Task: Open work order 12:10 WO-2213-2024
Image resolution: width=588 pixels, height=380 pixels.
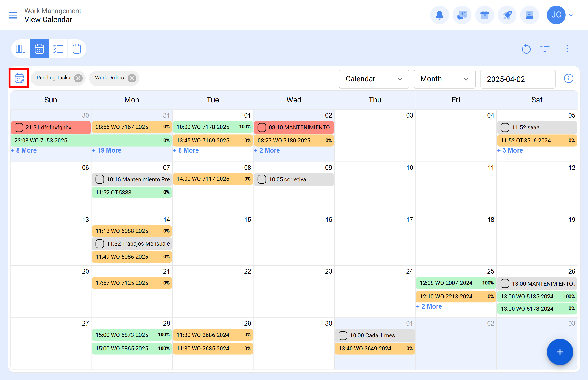Action: (456, 297)
